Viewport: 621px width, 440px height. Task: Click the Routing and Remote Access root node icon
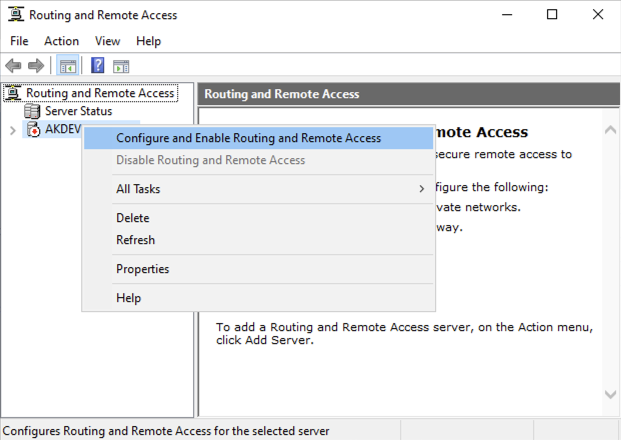pyautogui.click(x=13, y=93)
